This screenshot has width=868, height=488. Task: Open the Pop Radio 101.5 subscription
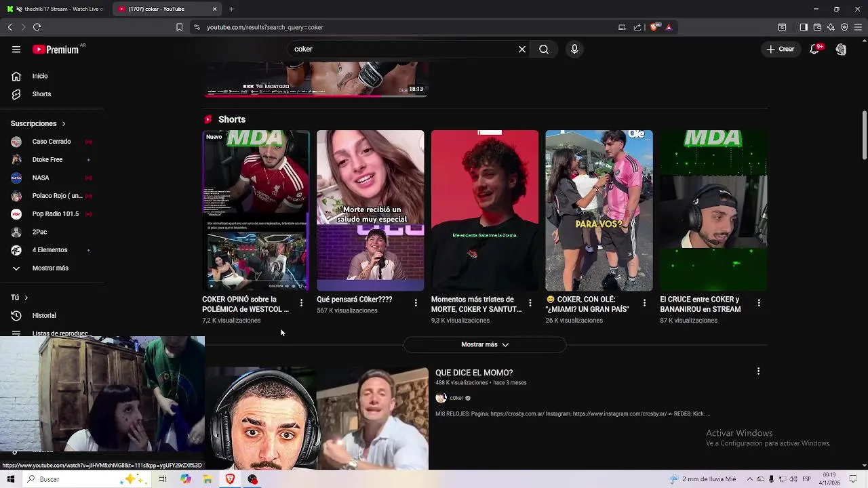[52, 214]
